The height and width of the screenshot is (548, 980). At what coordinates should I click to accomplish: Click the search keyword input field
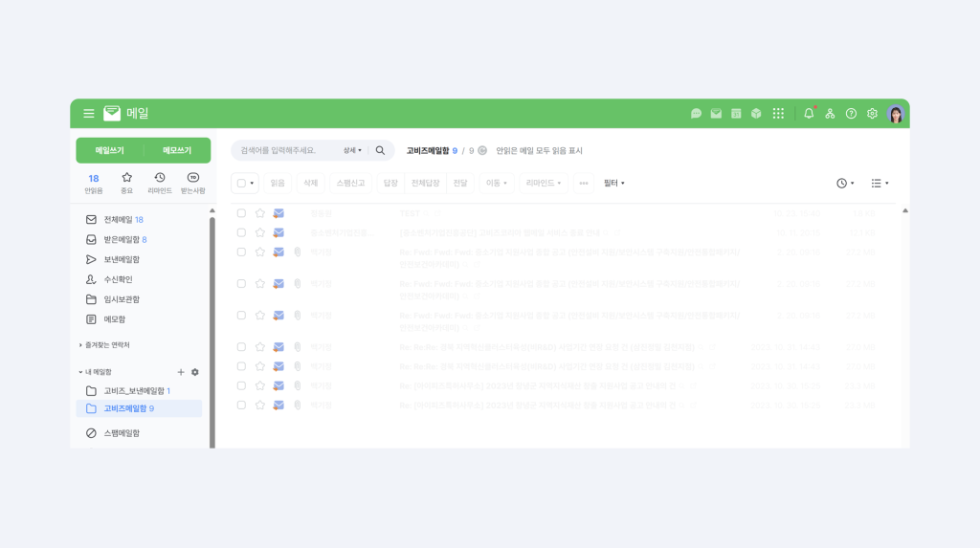click(x=287, y=151)
